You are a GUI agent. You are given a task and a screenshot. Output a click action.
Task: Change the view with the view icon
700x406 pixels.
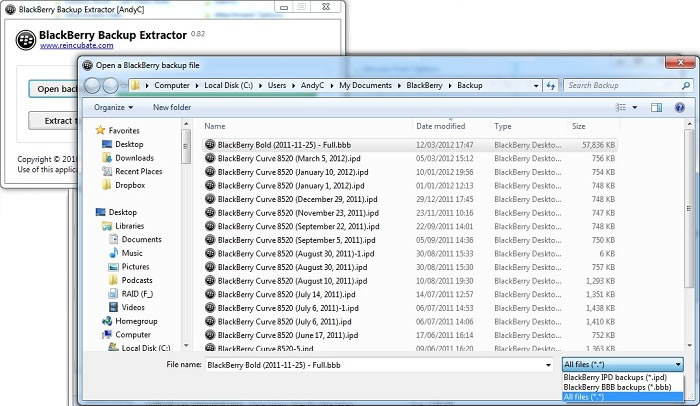[x=621, y=107]
